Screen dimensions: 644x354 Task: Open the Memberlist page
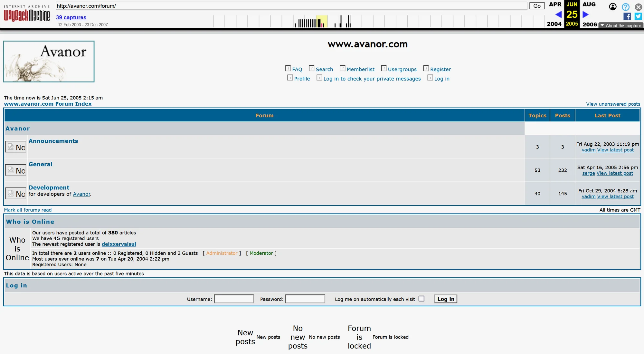pos(360,69)
